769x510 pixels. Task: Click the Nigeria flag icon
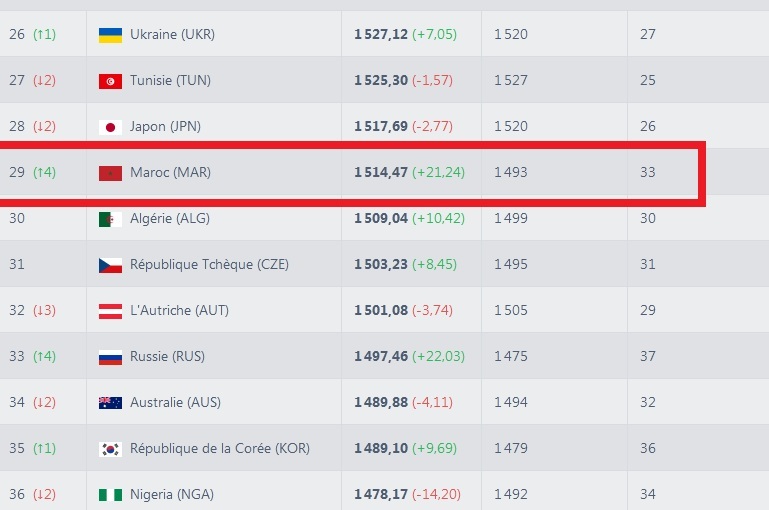110,495
